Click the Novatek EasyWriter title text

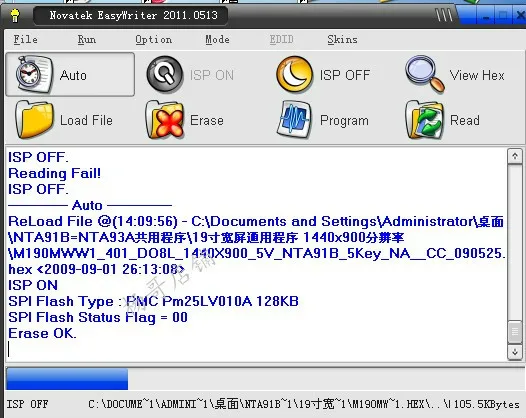coord(134,15)
